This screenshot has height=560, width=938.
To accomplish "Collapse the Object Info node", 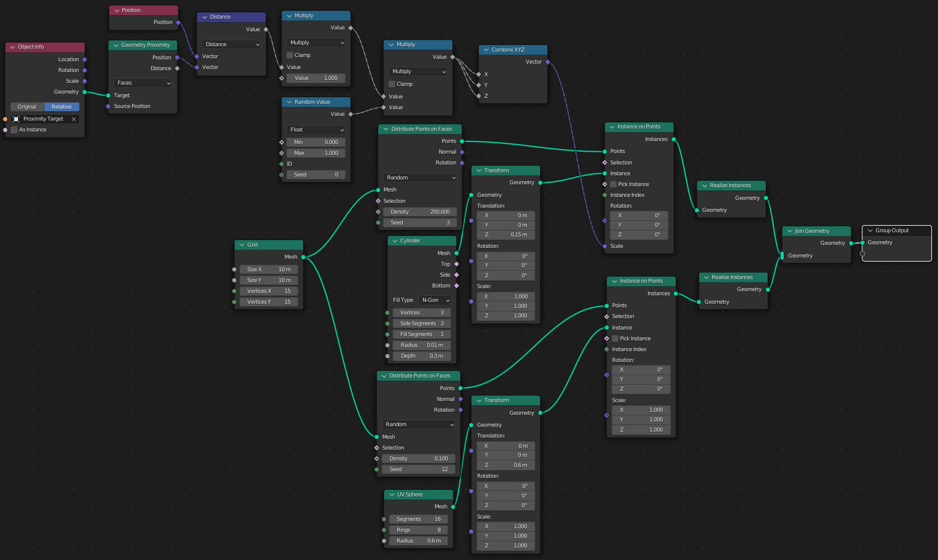I will [13, 47].
